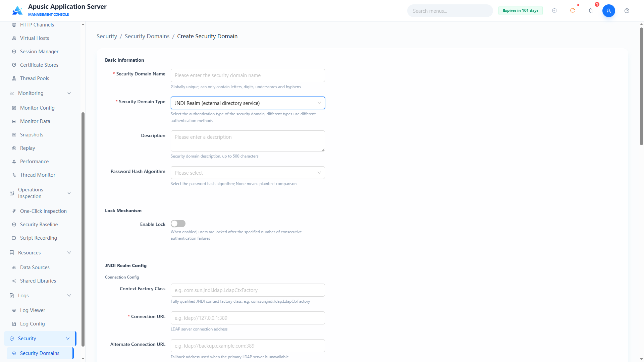Focus the Alternate Connection URL field
Viewport: 644px width, 362px height.
click(x=248, y=346)
